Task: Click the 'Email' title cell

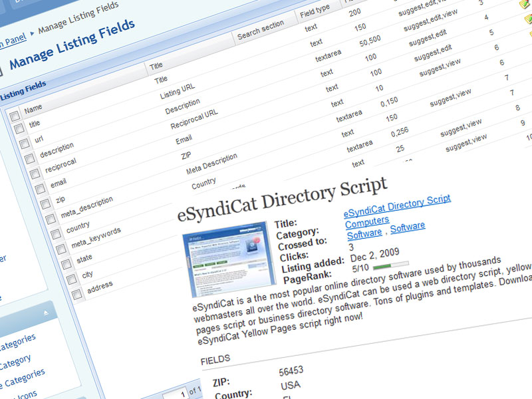Action: [x=184, y=140]
